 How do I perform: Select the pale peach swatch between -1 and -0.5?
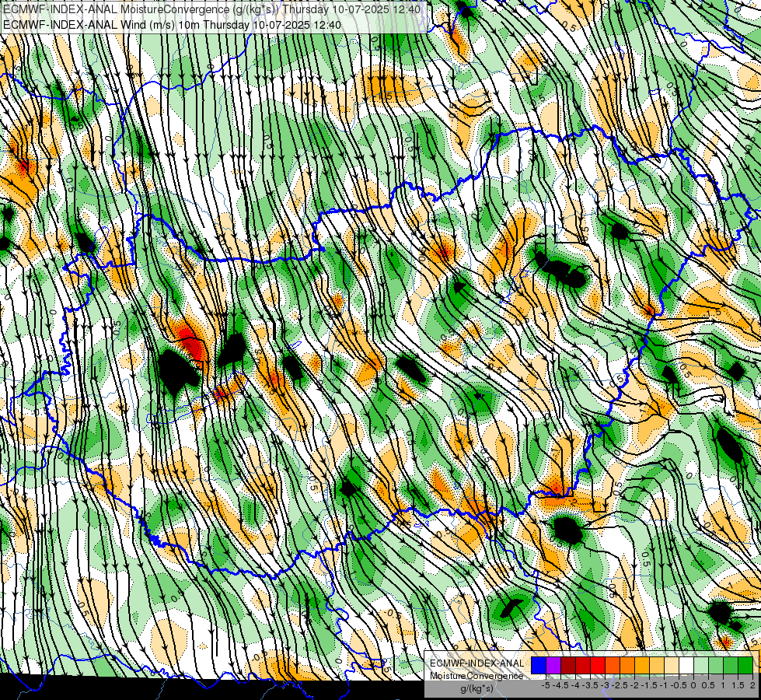click(x=672, y=665)
